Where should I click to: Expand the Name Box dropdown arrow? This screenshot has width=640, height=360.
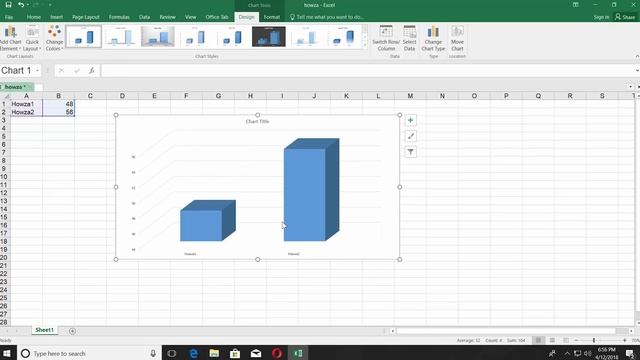point(37,71)
